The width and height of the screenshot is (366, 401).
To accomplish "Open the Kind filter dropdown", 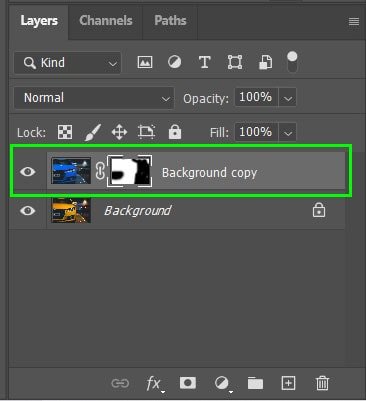I will (x=67, y=63).
